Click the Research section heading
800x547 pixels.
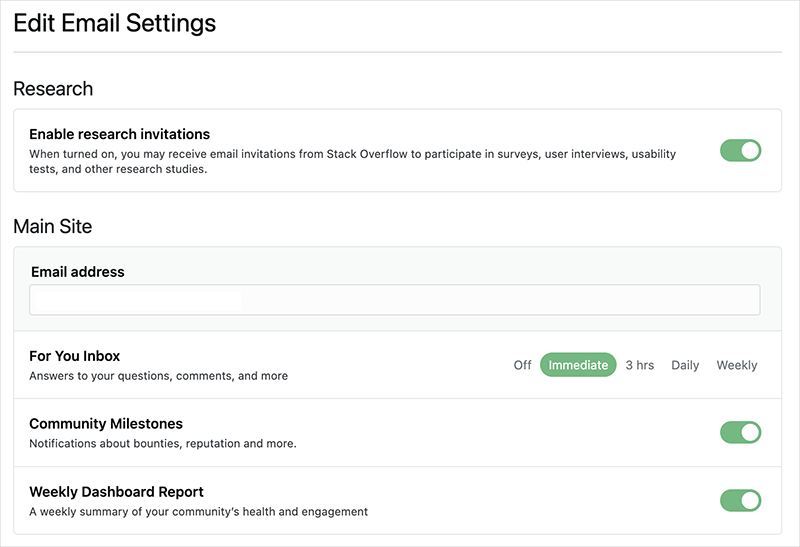53,89
